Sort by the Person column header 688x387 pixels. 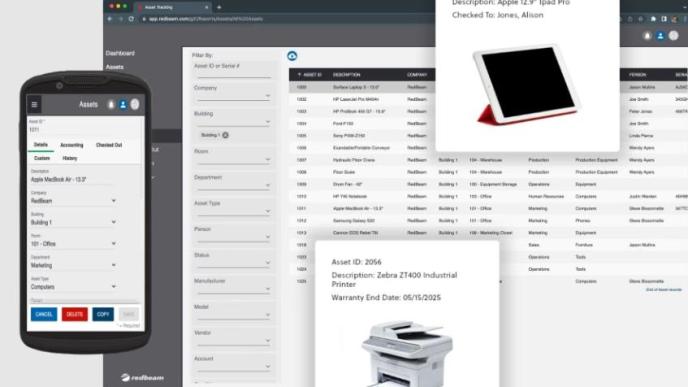coord(637,75)
